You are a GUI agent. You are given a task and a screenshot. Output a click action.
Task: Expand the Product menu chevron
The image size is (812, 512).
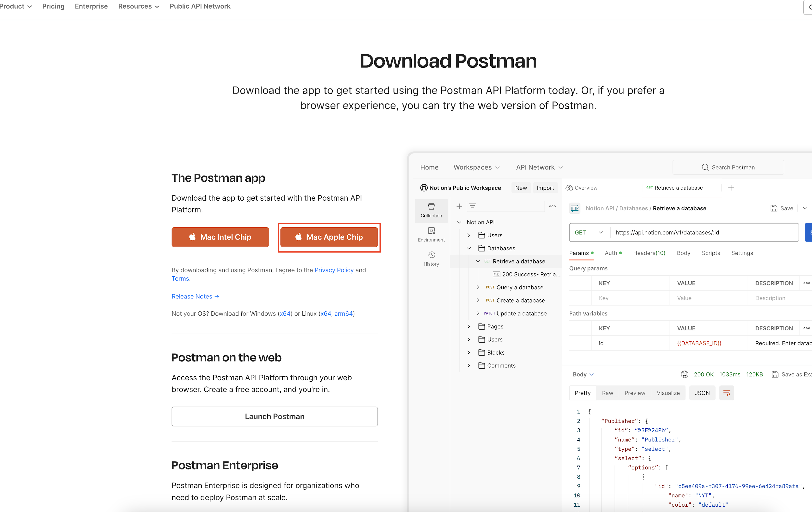(29, 6)
